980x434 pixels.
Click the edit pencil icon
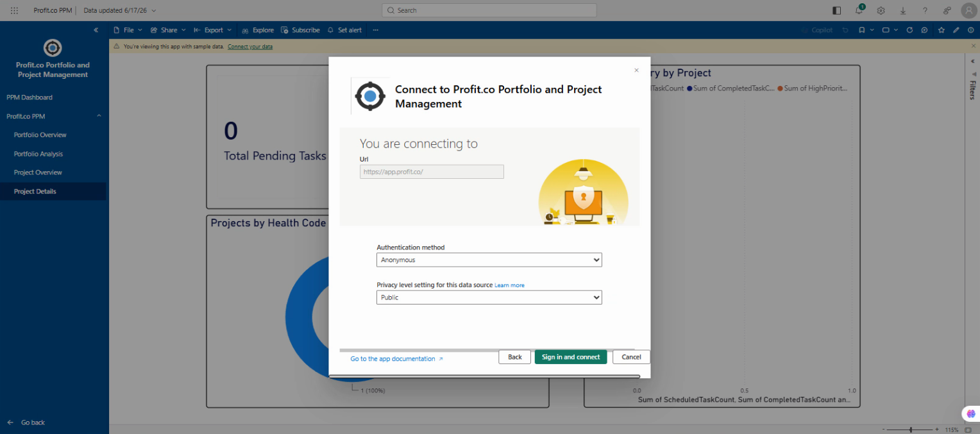pos(956,30)
